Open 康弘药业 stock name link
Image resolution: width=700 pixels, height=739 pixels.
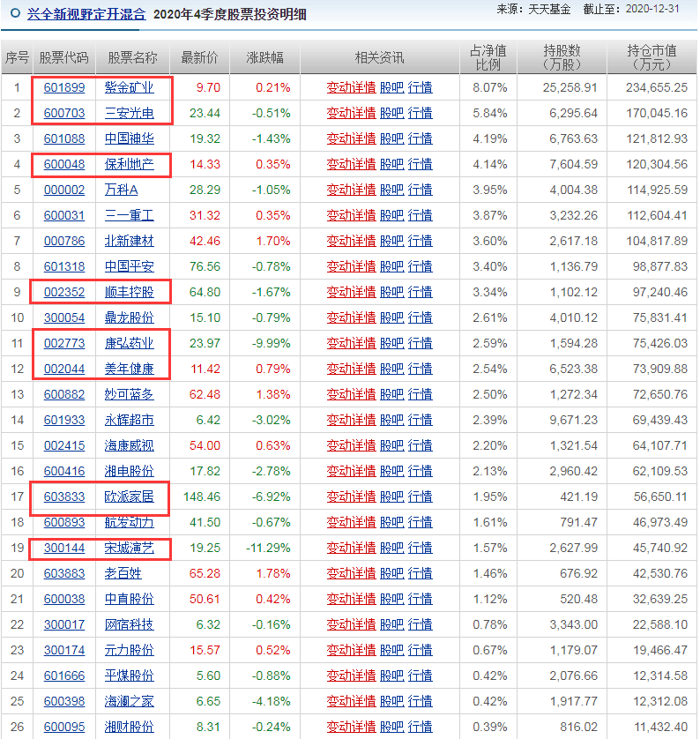pos(129,343)
